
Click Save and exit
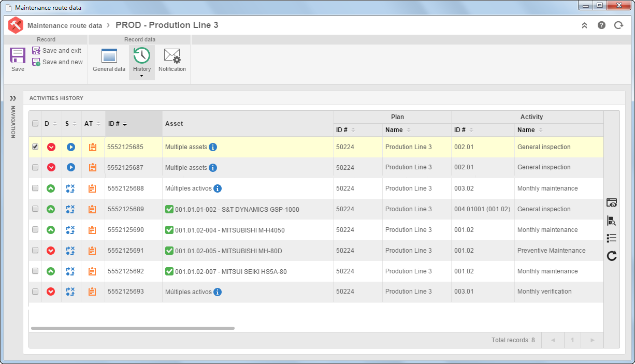click(x=57, y=51)
